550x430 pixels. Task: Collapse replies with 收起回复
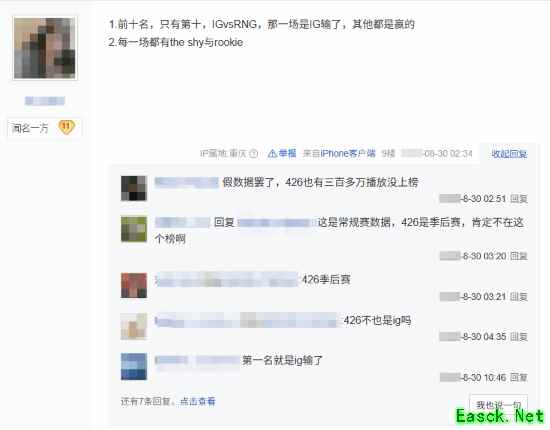[509, 154]
